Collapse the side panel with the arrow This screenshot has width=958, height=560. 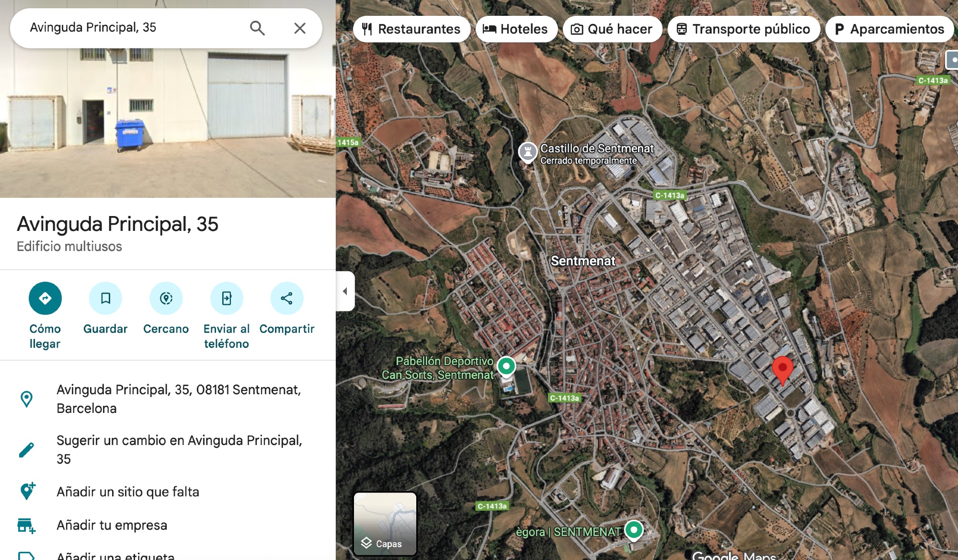(x=345, y=291)
